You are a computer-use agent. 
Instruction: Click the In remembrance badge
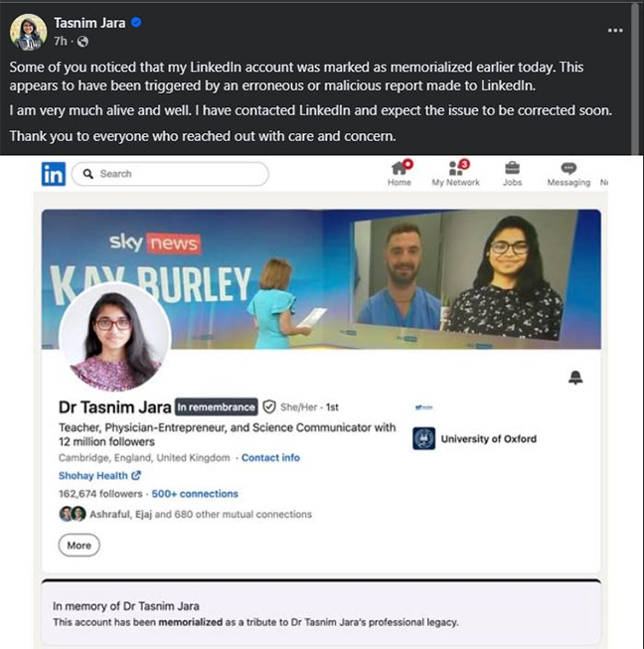(x=216, y=406)
